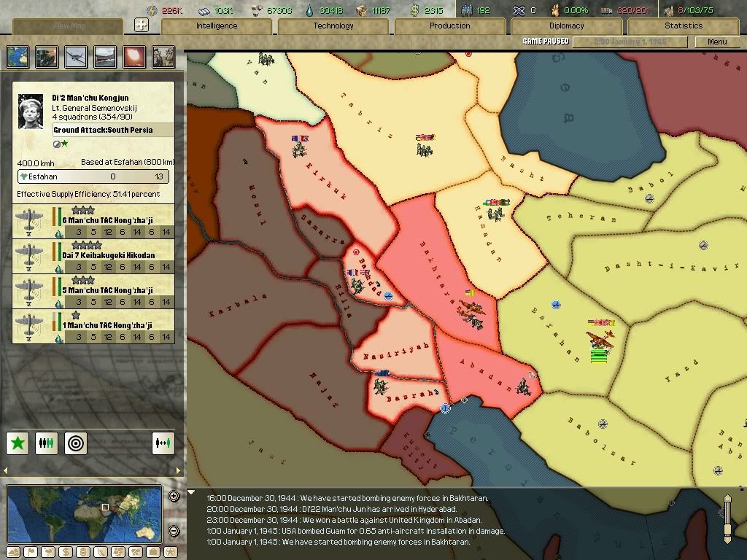Screen dimensions: 747x560
Task: Click the infantry unit in Abadan
Action: 524,386
